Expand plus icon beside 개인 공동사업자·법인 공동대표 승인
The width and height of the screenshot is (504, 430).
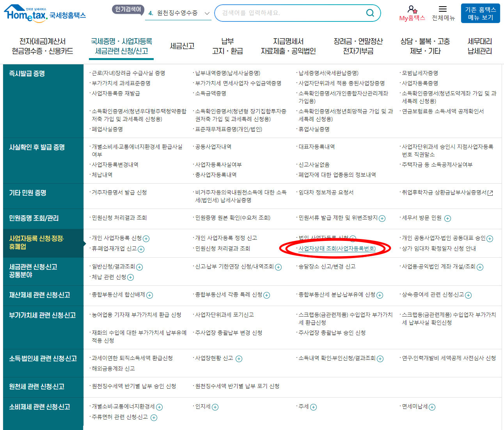coord(490,239)
